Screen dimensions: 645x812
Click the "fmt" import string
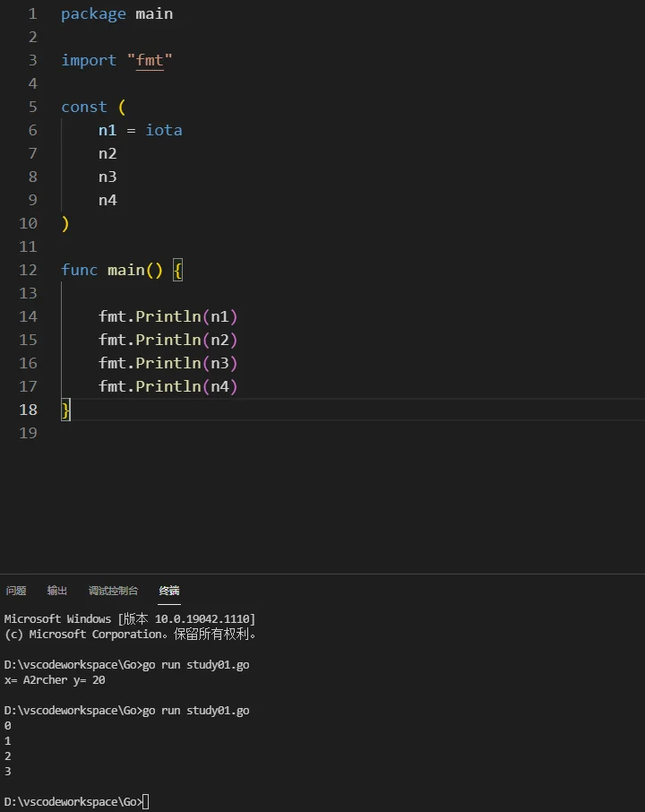coord(150,61)
